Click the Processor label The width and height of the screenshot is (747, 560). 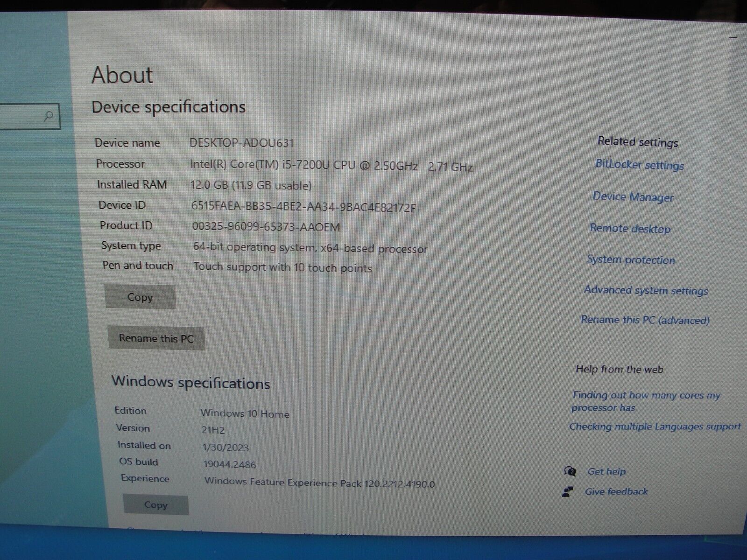pos(120,164)
